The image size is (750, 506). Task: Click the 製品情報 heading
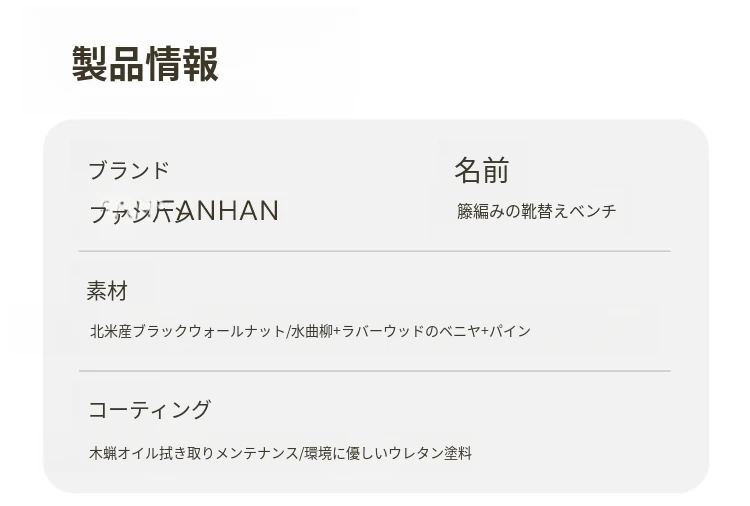(145, 64)
